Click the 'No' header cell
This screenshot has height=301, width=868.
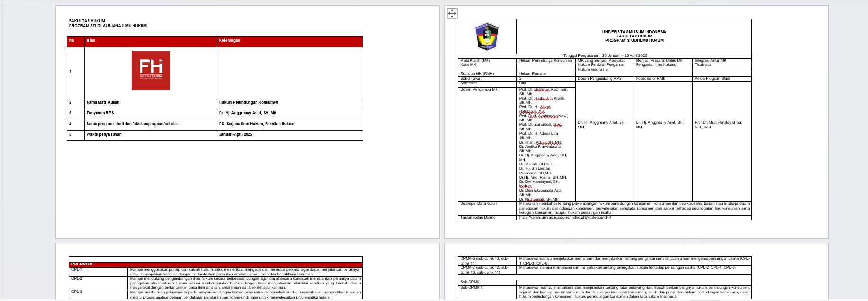click(x=76, y=42)
